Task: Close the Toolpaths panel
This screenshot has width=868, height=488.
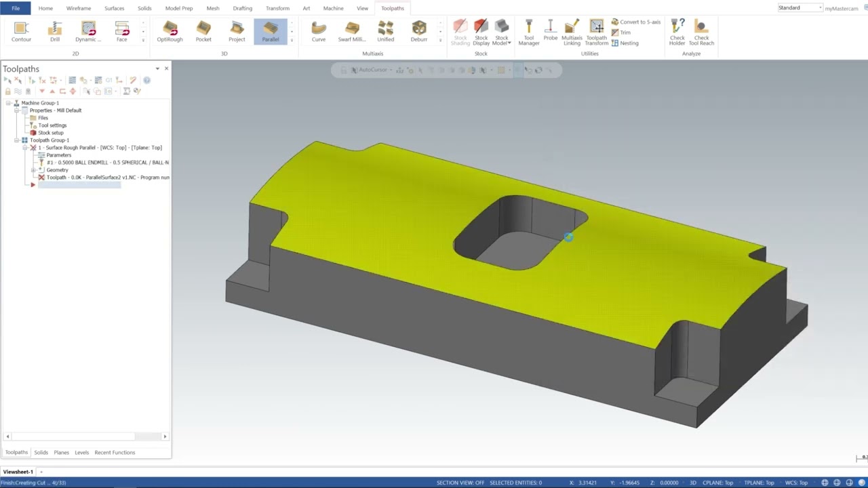Action: coord(166,68)
